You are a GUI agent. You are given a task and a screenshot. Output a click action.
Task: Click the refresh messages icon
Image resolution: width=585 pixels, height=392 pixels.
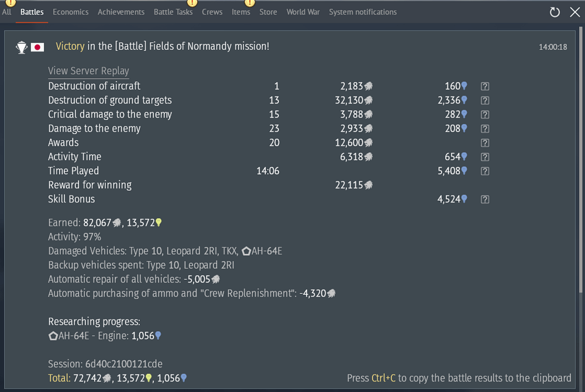[x=555, y=12]
